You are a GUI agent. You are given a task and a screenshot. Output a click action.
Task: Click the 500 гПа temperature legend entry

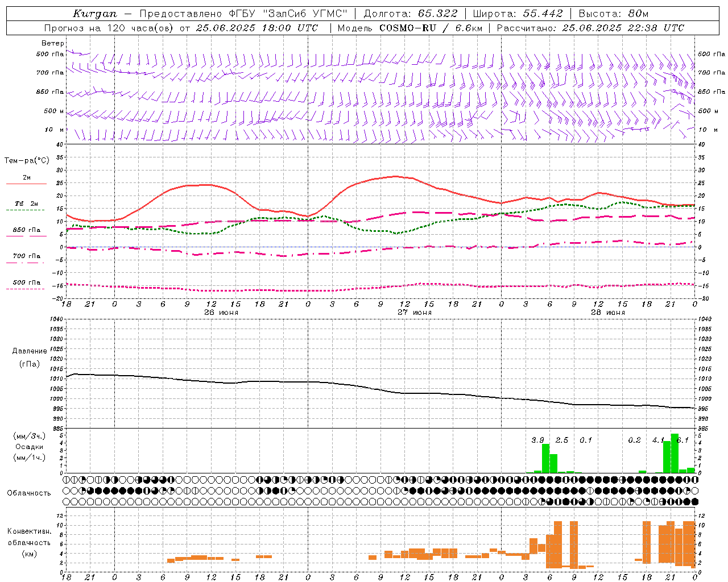pos(26,284)
